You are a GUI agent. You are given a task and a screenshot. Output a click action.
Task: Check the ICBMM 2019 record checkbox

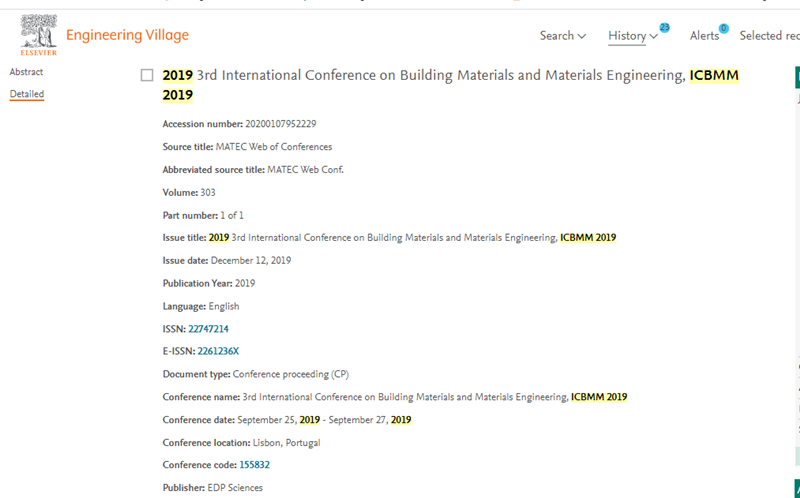pos(147,76)
